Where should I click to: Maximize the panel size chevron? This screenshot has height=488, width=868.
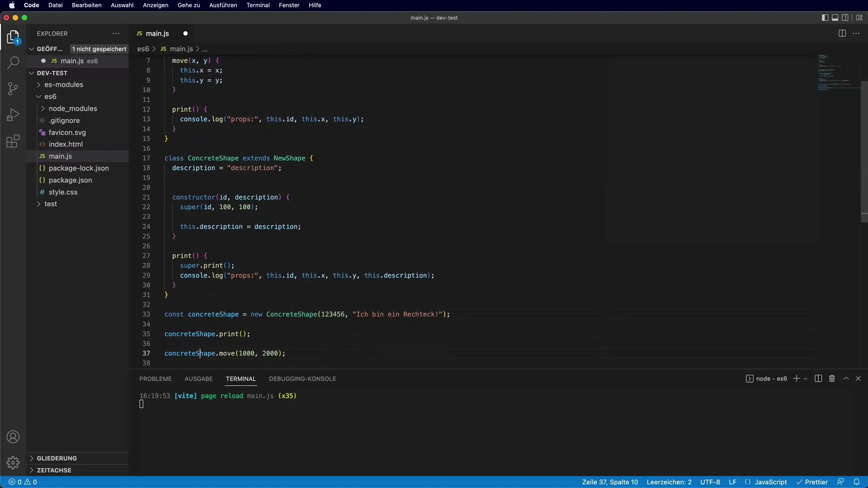tap(846, 379)
